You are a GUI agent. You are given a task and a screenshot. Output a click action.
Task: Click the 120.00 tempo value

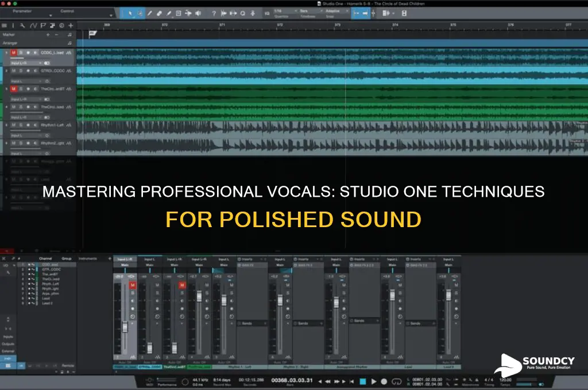point(505,380)
